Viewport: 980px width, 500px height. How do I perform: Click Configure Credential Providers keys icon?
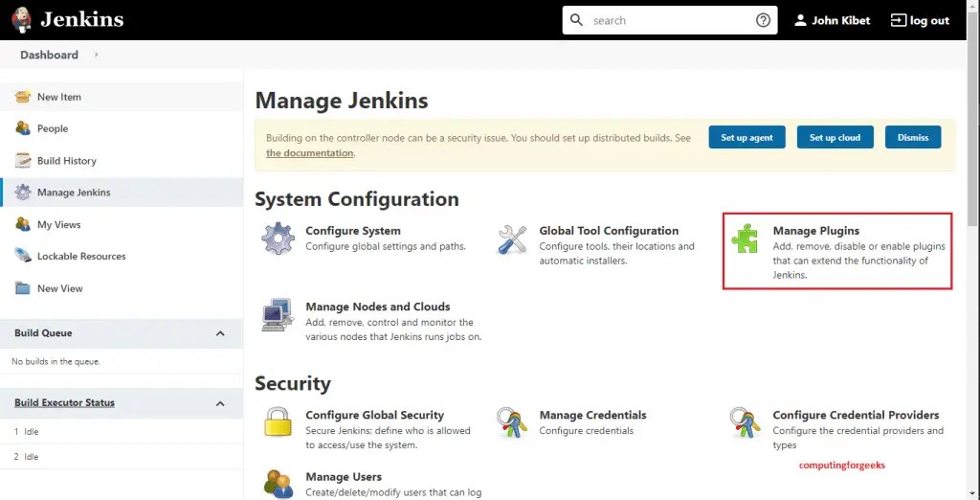(x=745, y=422)
